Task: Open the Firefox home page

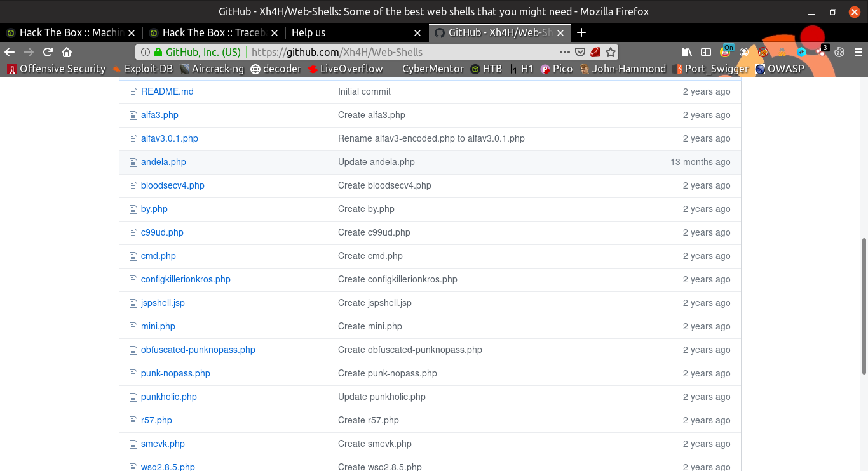Action: 67,52
